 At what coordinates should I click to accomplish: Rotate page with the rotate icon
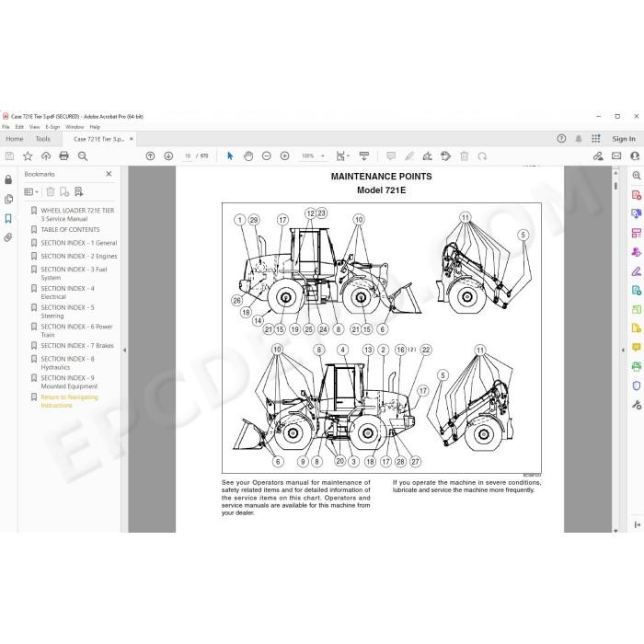point(482,156)
